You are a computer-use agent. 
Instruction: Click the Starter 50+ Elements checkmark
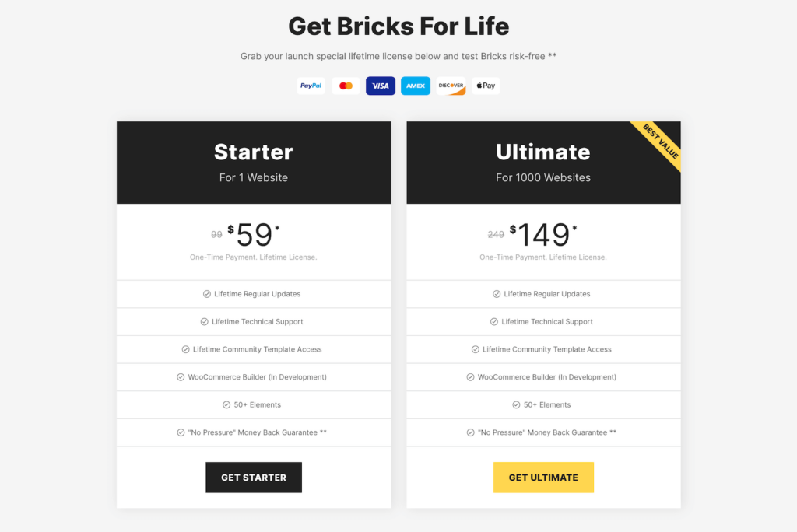point(226,405)
